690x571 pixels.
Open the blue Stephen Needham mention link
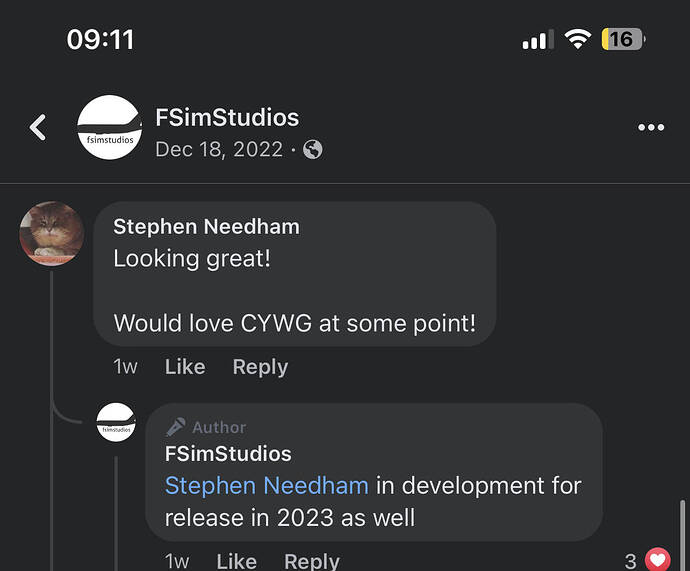click(x=267, y=486)
